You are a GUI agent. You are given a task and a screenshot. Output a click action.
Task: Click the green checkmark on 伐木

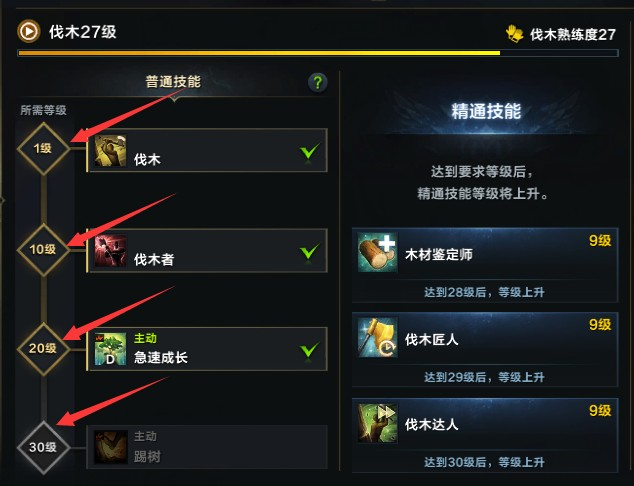310,152
